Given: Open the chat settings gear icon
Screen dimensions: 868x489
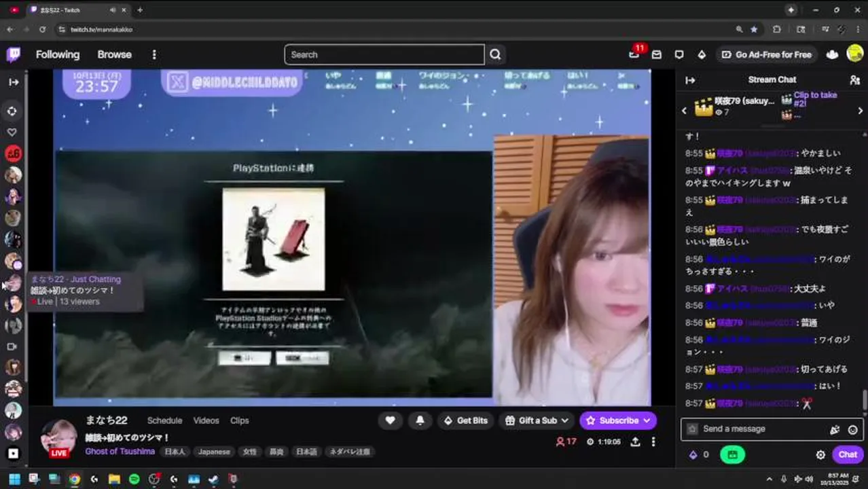Looking at the screenshot, I should [x=820, y=455].
